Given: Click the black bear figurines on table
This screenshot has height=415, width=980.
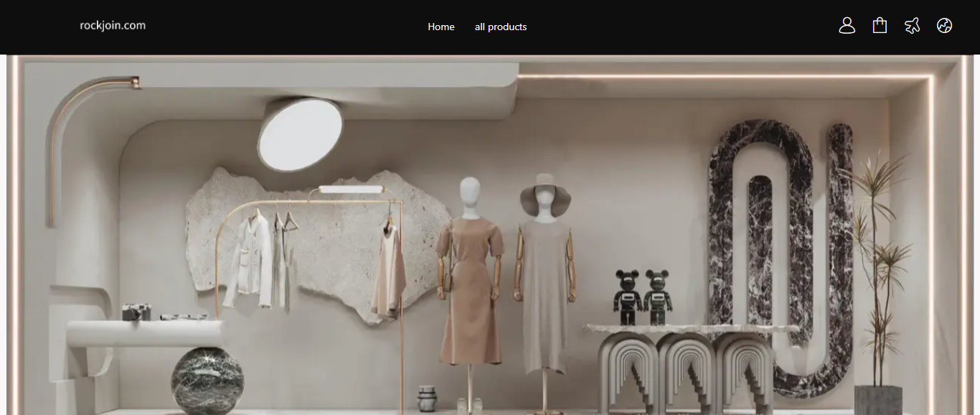Looking at the screenshot, I should [642, 297].
